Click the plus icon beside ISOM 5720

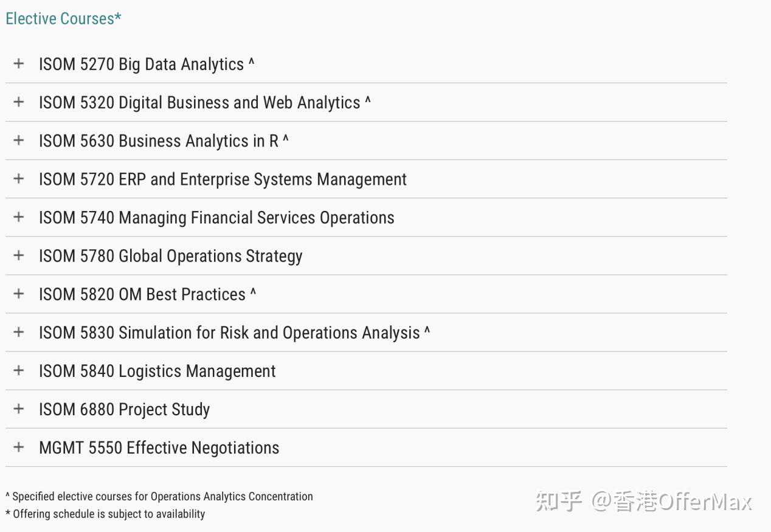(18, 179)
